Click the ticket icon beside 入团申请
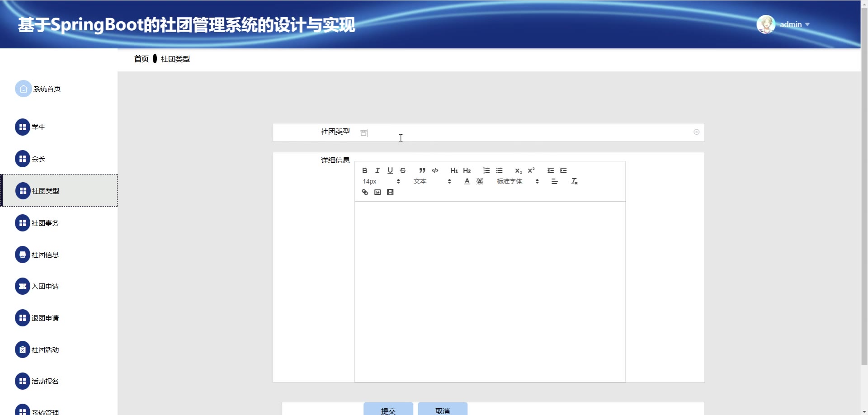Viewport: 868px width, 415px height. point(23,286)
